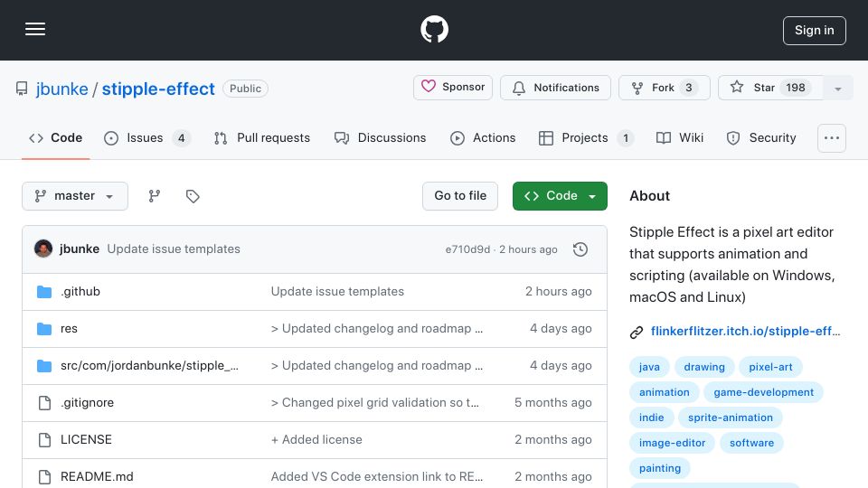Image resolution: width=868 pixels, height=488 pixels.
Task: Expand the green Code dropdown button
Action: 560,196
